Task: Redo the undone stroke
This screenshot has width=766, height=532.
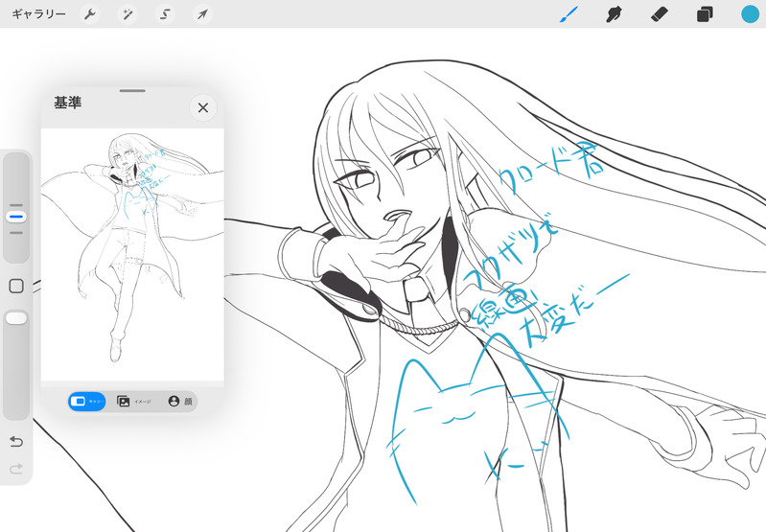Action: (x=16, y=470)
